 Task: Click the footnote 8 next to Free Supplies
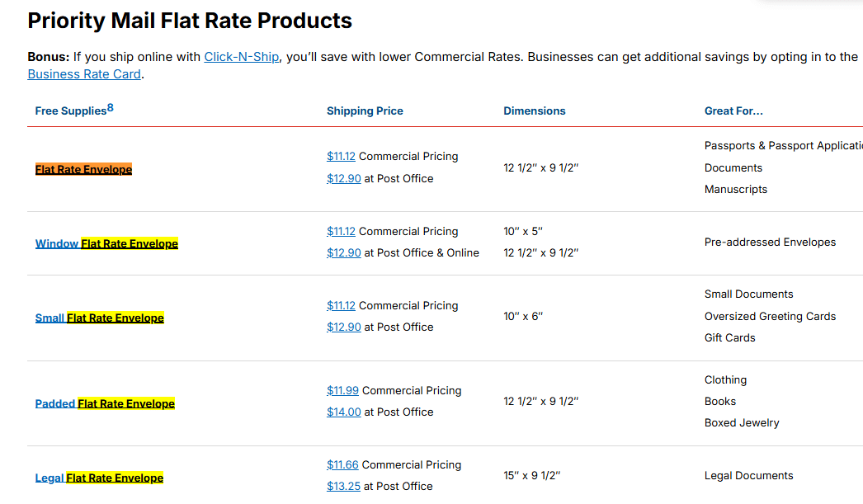pos(110,108)
